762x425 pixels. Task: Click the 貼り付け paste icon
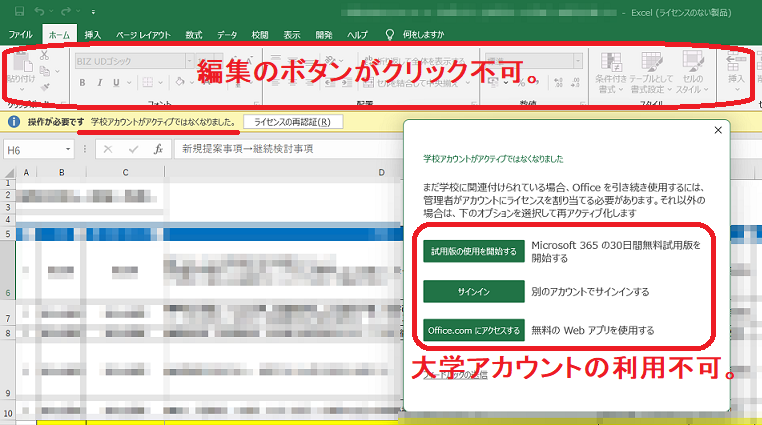tap(21, 64)
